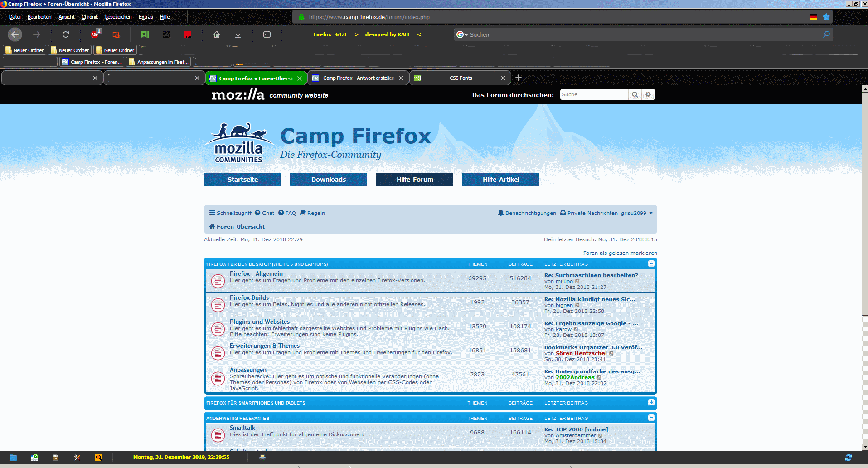
Task: Open the Google search engine dropdown
Action: (x=462, y=34)
